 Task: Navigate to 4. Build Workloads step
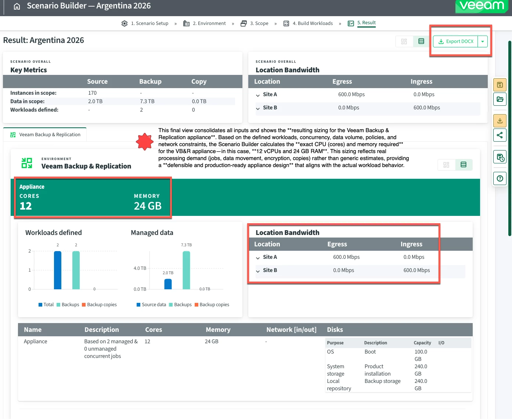[x=312, y=23]
